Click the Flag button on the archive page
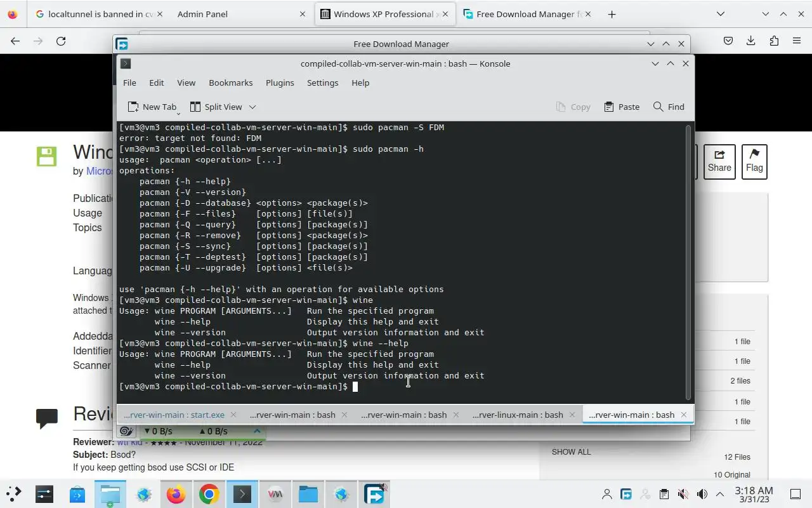 click(x=754, y=161)
